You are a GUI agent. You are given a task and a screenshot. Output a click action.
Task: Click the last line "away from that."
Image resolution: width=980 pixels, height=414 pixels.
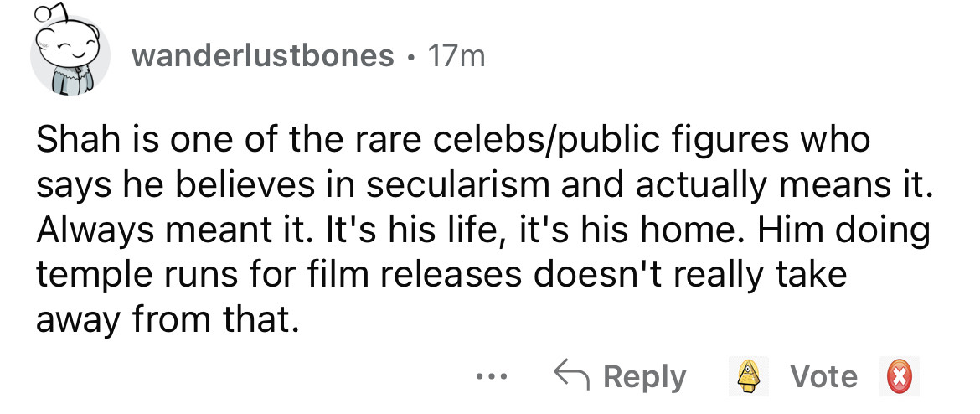(167, 320)
